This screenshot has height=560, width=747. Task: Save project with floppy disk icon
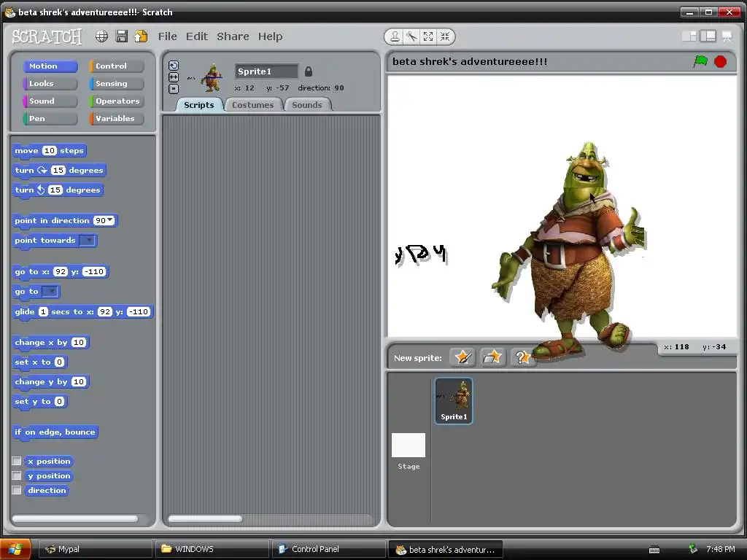122,36
